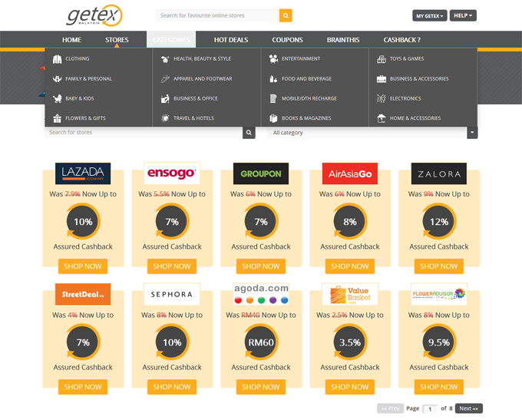Click SHOP NOW under AirAsiaGo
The width and height of the screenshot is (522, 420).
350,266
